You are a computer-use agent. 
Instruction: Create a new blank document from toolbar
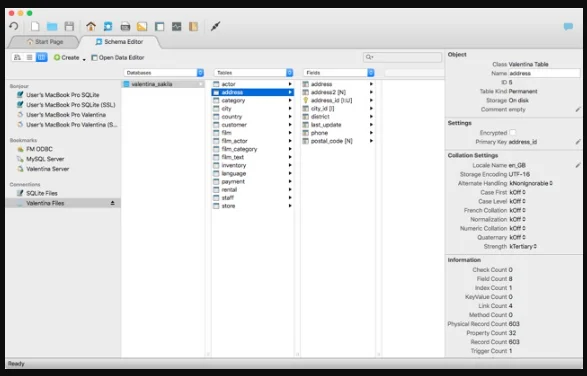[x=35, y=26]
